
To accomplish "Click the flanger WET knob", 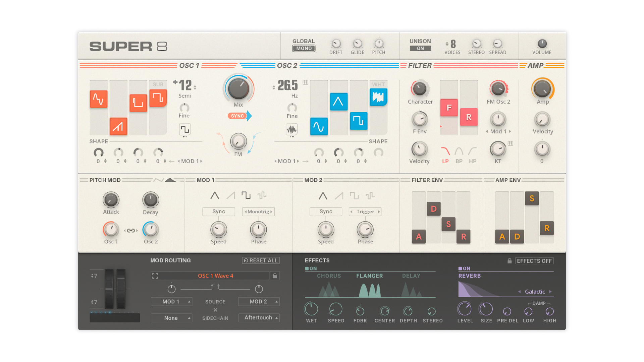I will click(x=311, y=309).
